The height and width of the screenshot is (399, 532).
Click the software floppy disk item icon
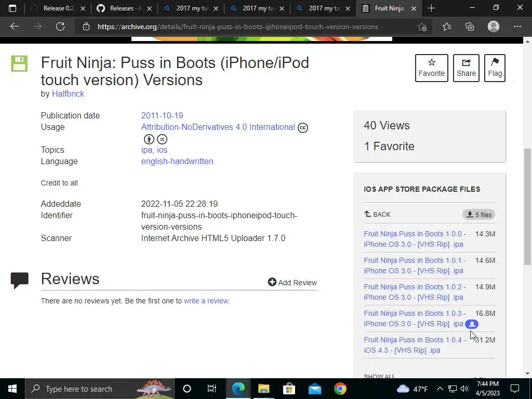tap(19, 63)
